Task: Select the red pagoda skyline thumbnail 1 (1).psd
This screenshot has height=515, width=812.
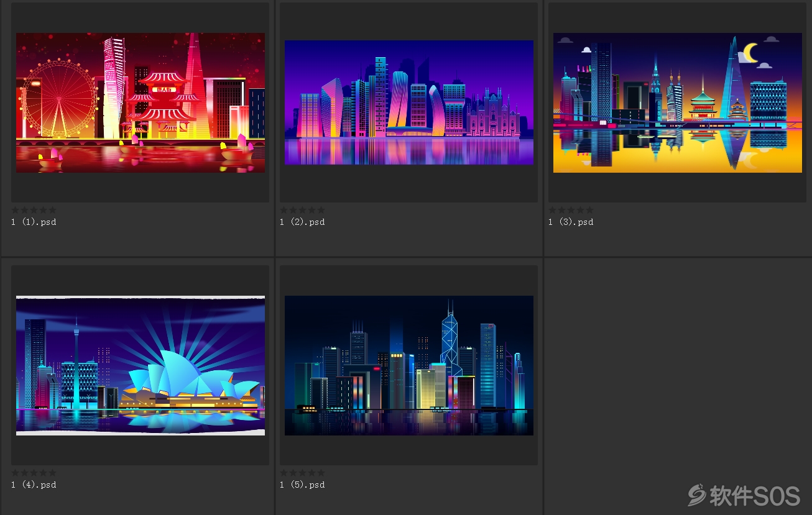Action: [141, 103]
